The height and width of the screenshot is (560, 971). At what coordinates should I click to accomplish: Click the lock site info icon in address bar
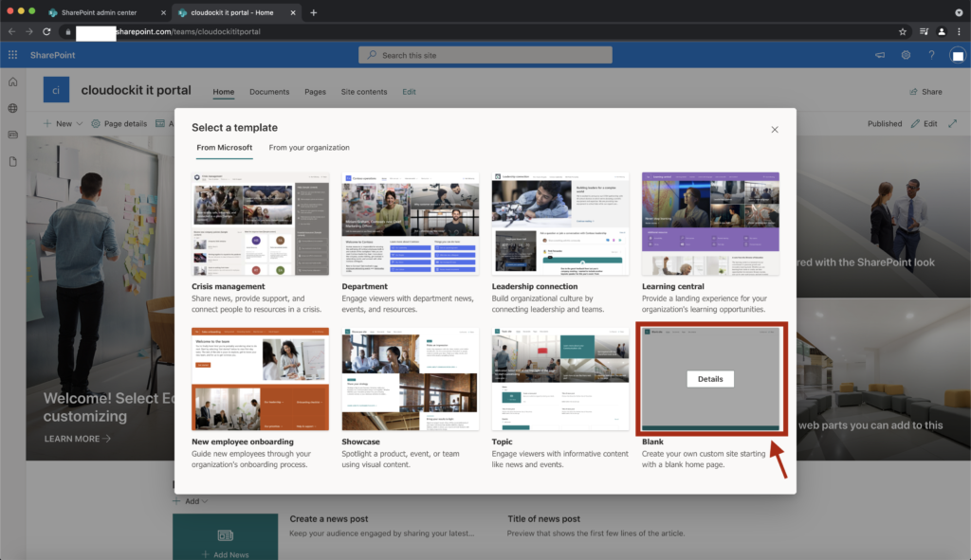coord(68,31)
